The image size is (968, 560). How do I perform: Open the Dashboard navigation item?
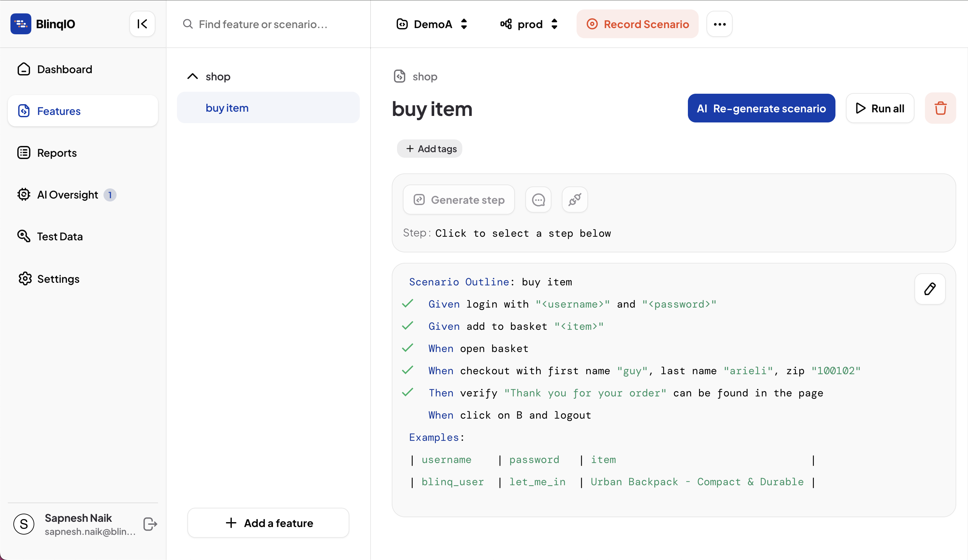[65, 69]
